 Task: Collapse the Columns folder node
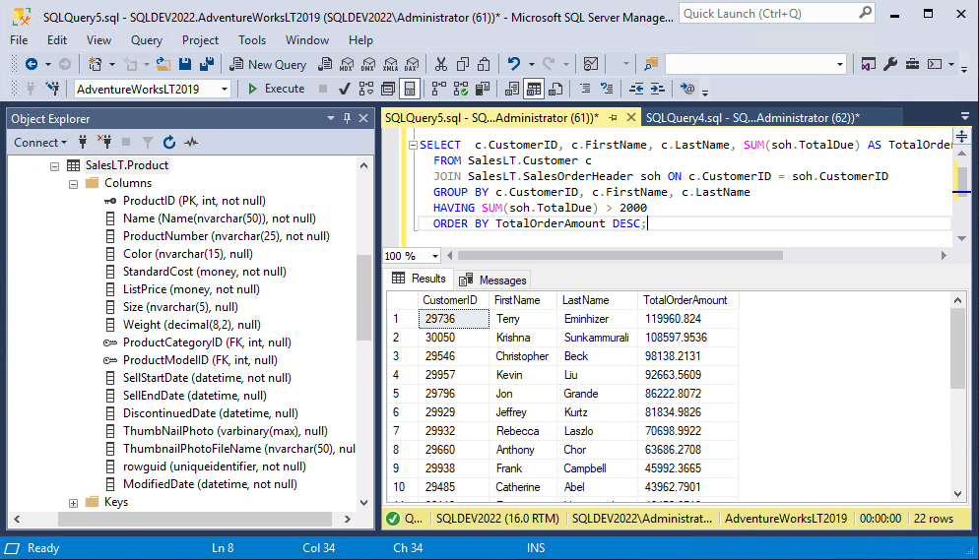[x=74, y=184]
